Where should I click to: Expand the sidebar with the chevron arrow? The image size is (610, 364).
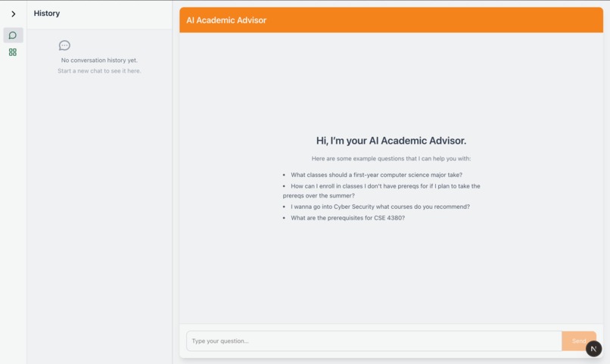(x=13, y=14)
